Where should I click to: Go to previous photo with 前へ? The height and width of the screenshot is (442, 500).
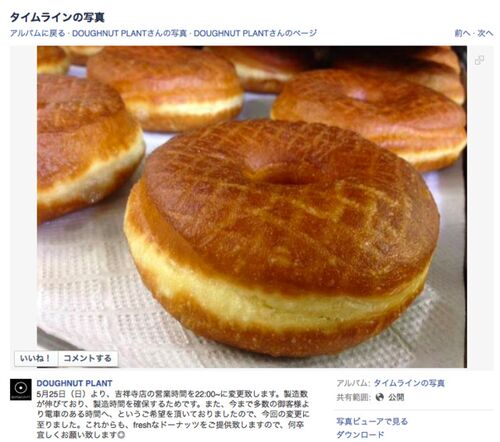(462, 33)
